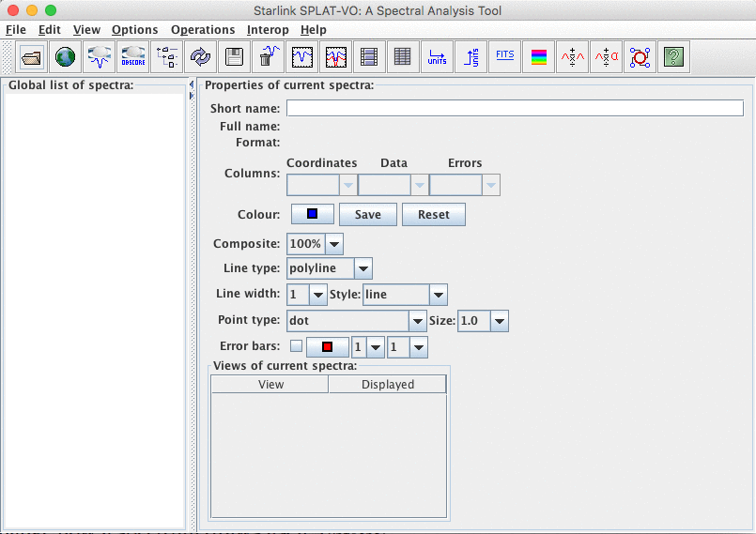Open the Options menu
Screen dimensions: 756x534
tap(135, 30)
